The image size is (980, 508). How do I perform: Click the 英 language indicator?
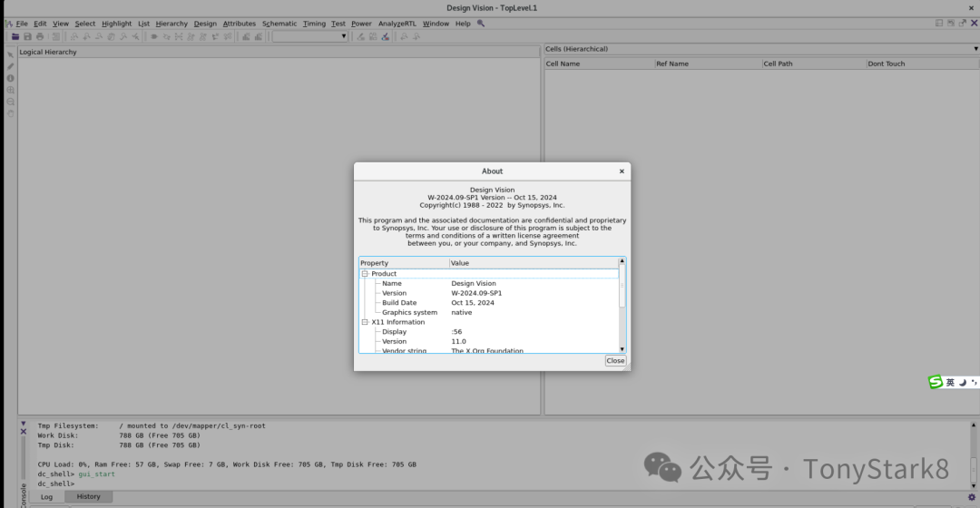tap(950, 383)
